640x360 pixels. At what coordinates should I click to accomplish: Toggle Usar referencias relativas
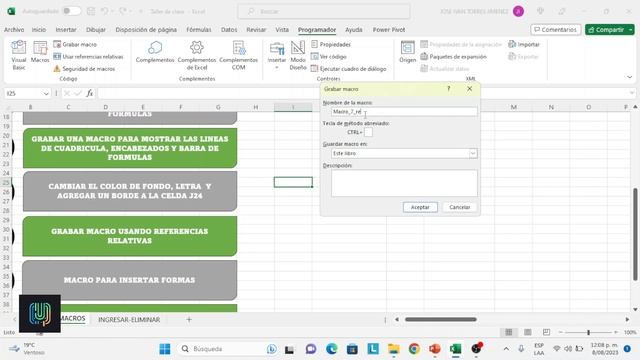pos(88,56)
